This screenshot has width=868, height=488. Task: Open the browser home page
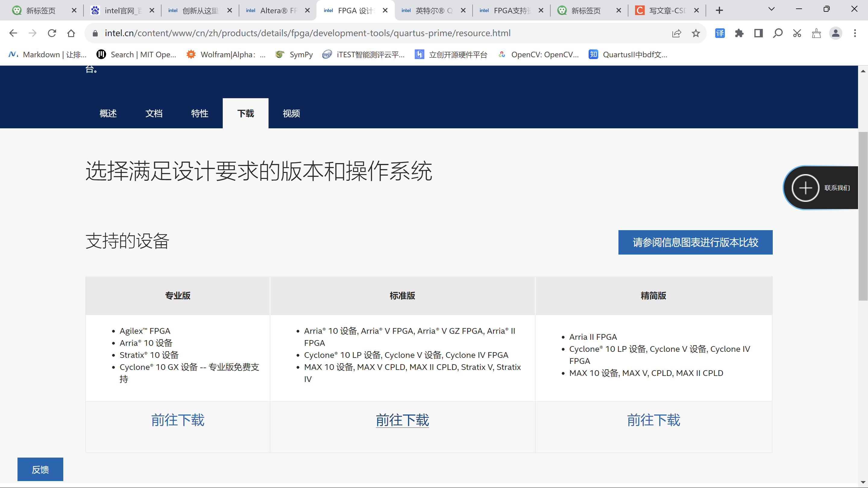pyautogui.click(x=71, y=33)
